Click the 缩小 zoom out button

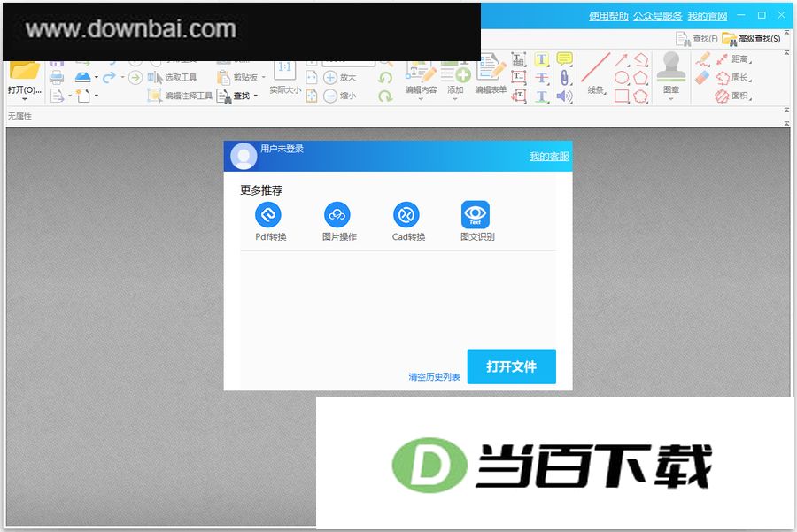point(340,96)
